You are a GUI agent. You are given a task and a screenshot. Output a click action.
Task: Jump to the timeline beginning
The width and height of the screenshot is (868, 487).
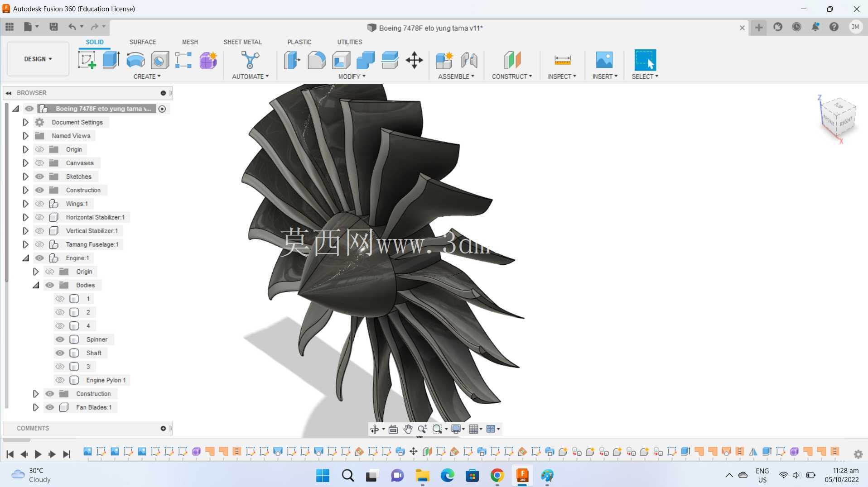click(10, 454)
